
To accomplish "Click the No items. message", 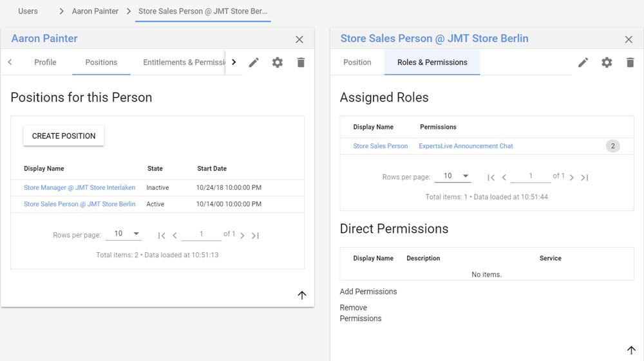I will point(487,274).
